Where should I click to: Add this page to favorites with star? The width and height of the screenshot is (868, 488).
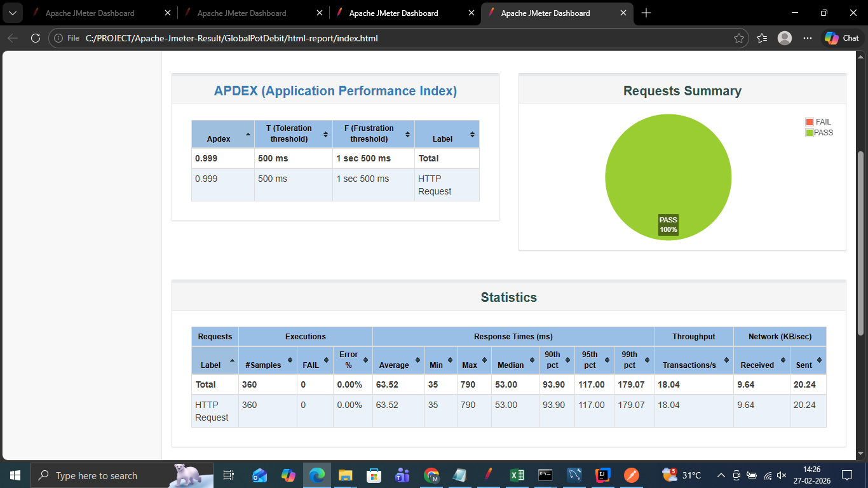click(738, 38)
